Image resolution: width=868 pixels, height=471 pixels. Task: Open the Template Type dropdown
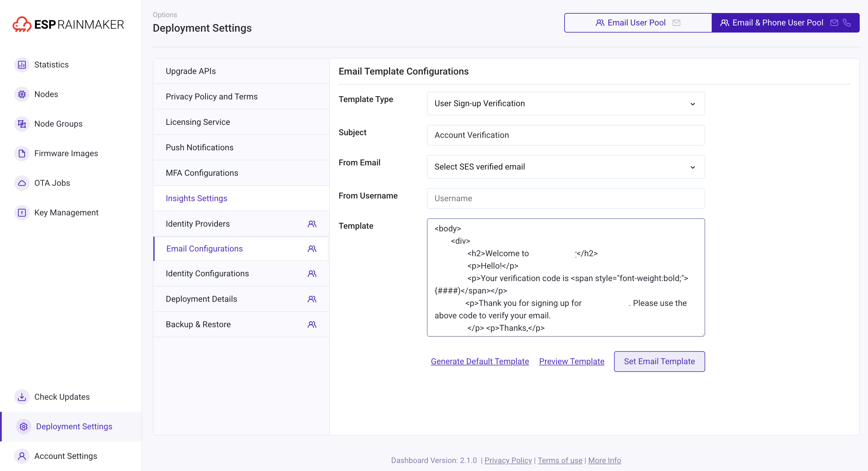[x=565, y=103]
